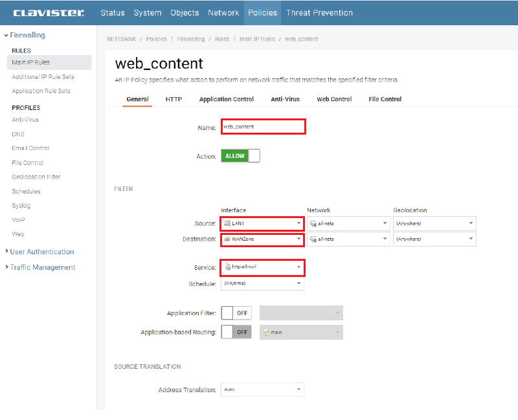Click the http-all-wcf service icon

[x=227, y=267]
